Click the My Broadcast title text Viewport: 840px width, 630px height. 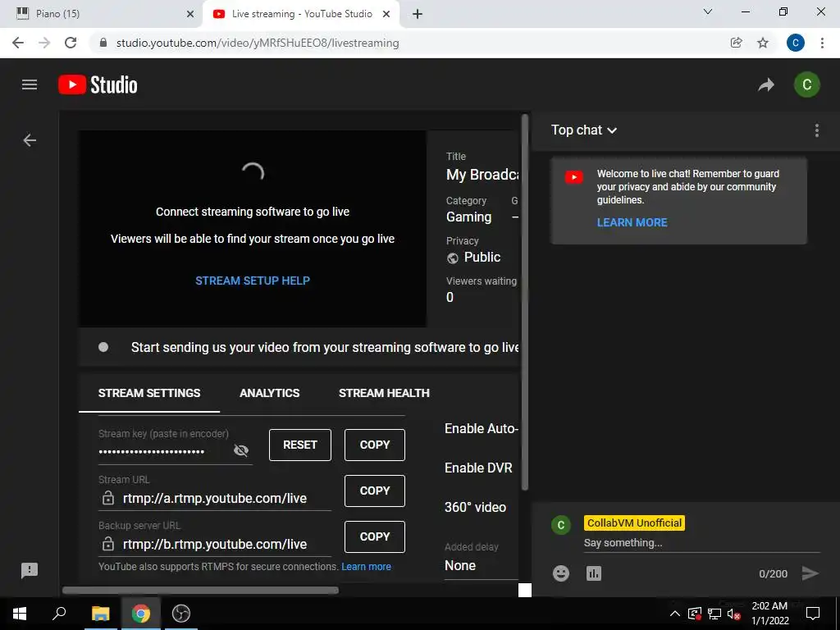(482, 175)
